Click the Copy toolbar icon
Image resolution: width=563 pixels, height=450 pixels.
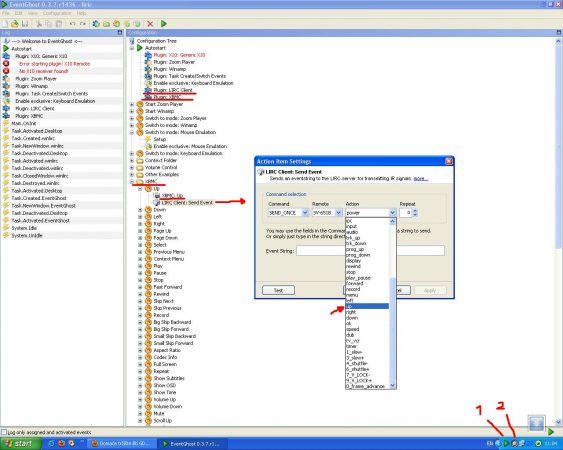(x=48, y=24)
